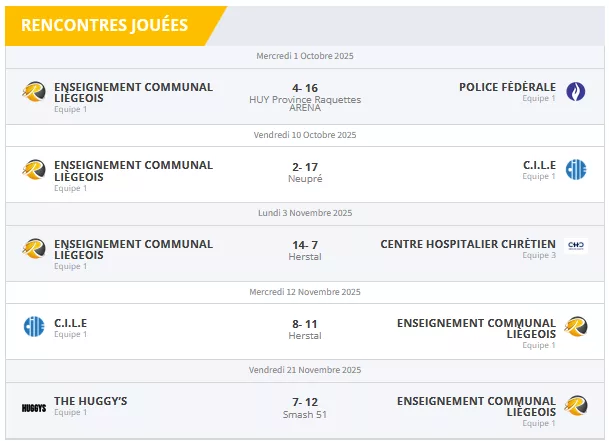Image resolution: width=609 pixels, height=441 pixels.
Task: Click Enseignement Communal logo in 3 Novembre match
Action: pos(34,248)
